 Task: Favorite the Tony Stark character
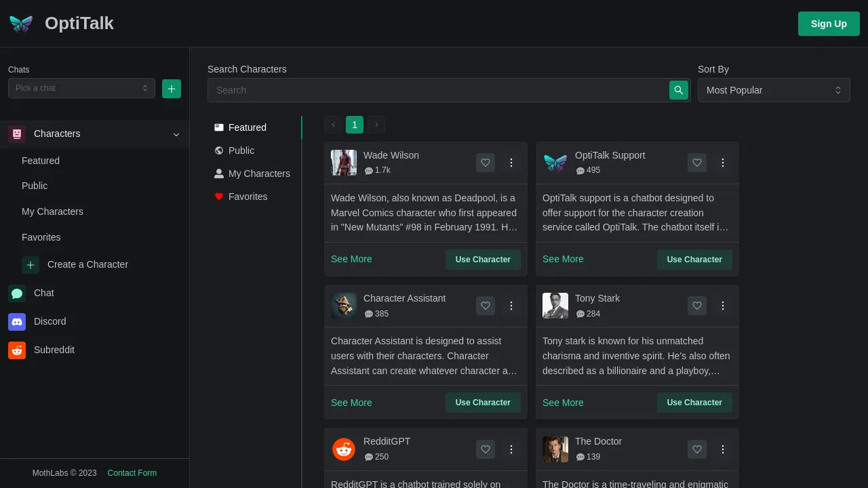(697, 306)
